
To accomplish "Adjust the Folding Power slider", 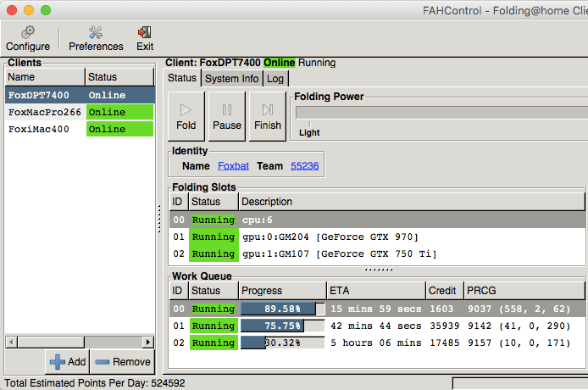I will [x=441, y=113].
